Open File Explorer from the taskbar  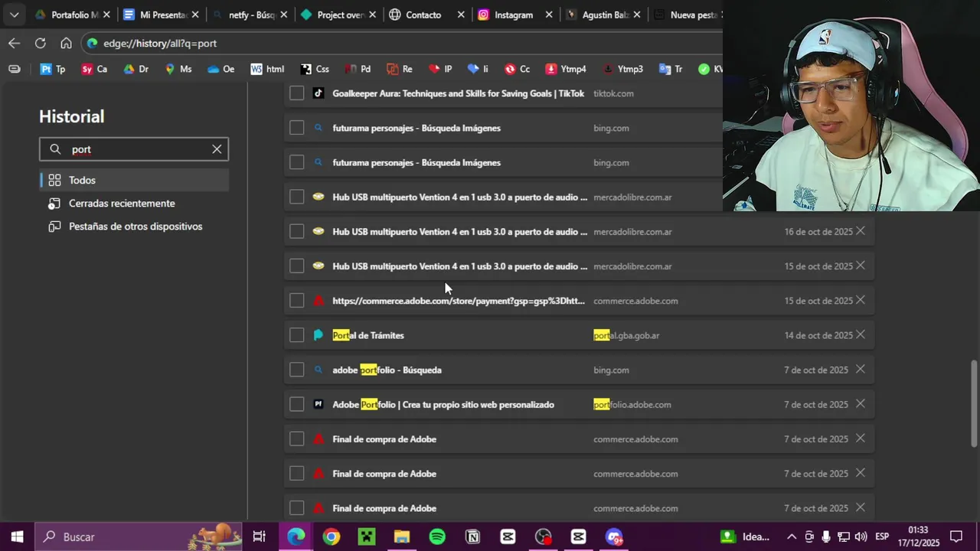click(402, 537)
